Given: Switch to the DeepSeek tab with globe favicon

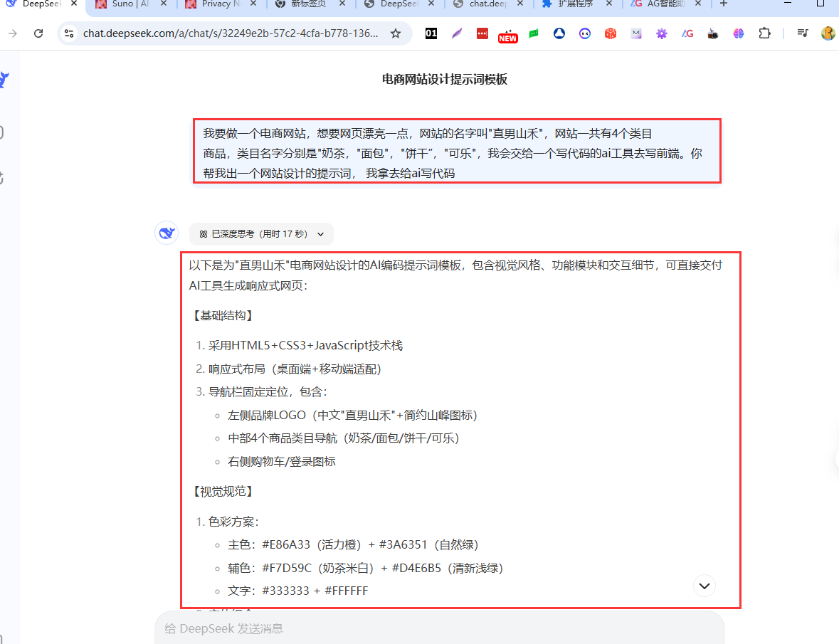Looking at the screenshot, I should [399, 4].
